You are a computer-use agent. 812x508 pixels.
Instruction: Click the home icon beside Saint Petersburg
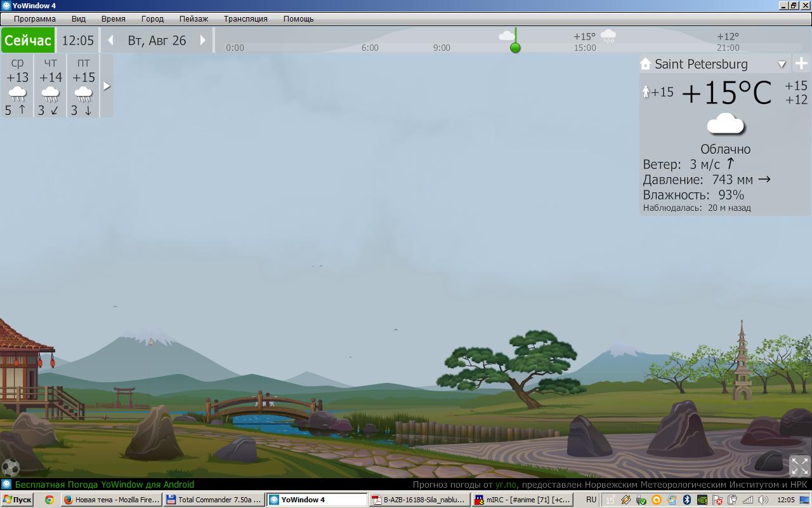pos(646,63)
